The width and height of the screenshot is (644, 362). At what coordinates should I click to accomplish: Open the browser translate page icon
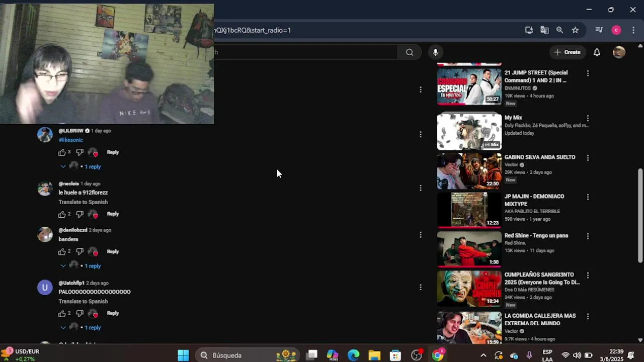(x=544, y=30)
